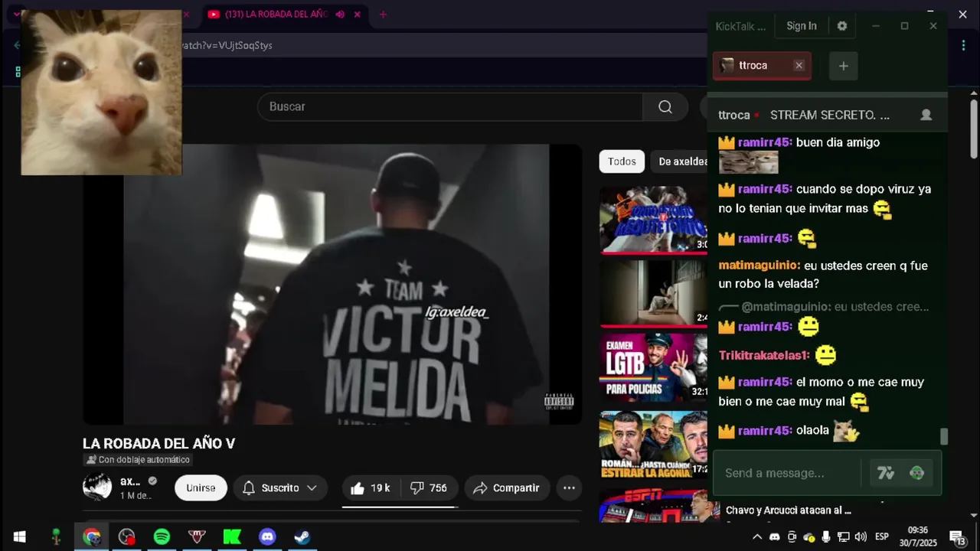The width and height of the screenshot is (980, 551).
Task: Click the Team Victor Melida video player
Action: click(332, 284)
